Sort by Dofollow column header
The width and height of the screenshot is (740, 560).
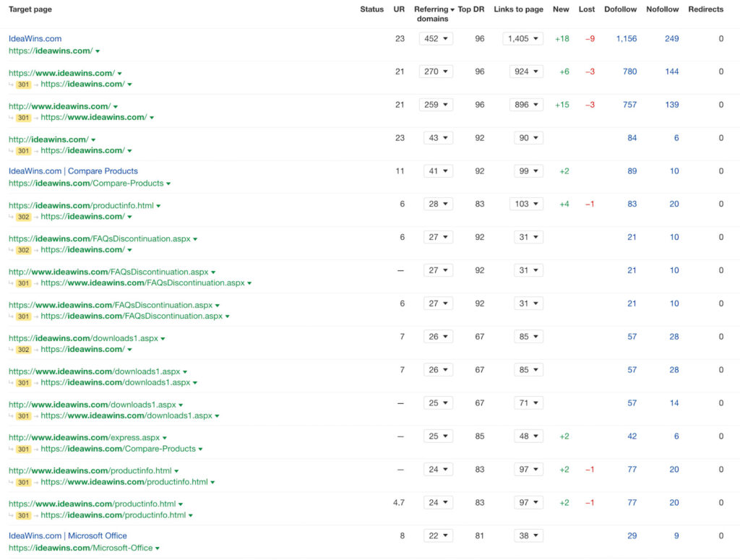pyautogui.click(x=620, y=9)
